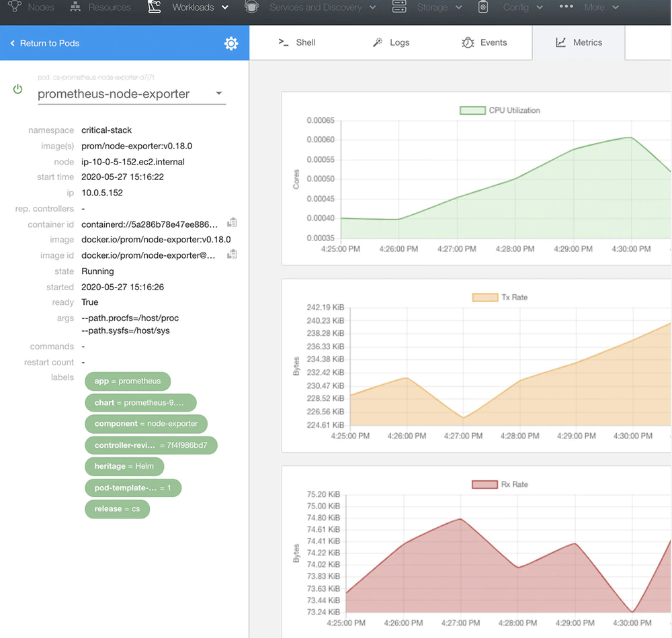672x638 pixels.
Task: Click the Resources icon in top nav
Action: (x=75, y=7)
